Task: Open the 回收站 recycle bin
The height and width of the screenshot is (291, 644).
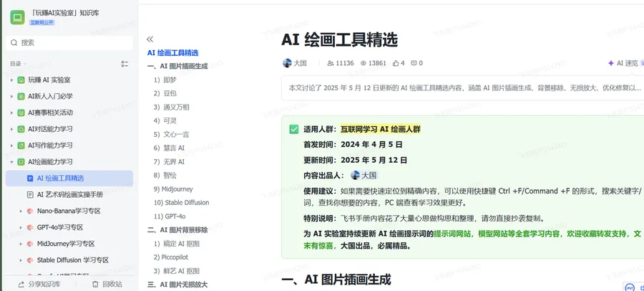Action: (x=107, y=285)
